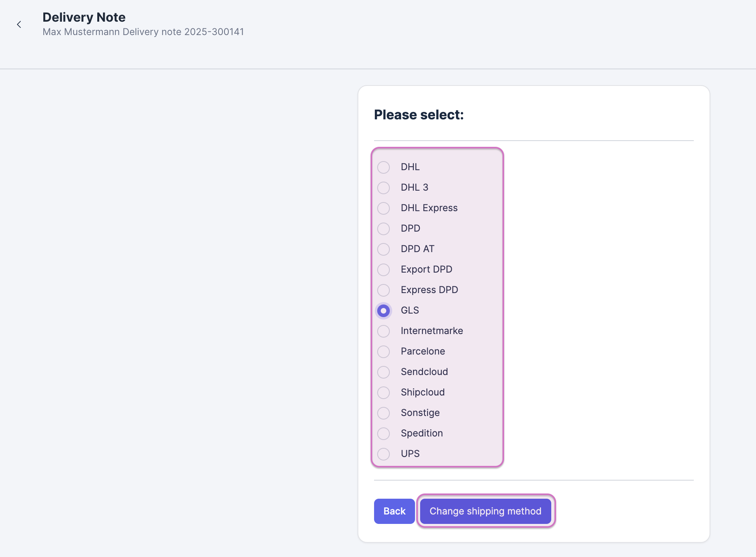Pick the DPD radio option
This screenshot has width=756, height=557.
coord(384,228)
